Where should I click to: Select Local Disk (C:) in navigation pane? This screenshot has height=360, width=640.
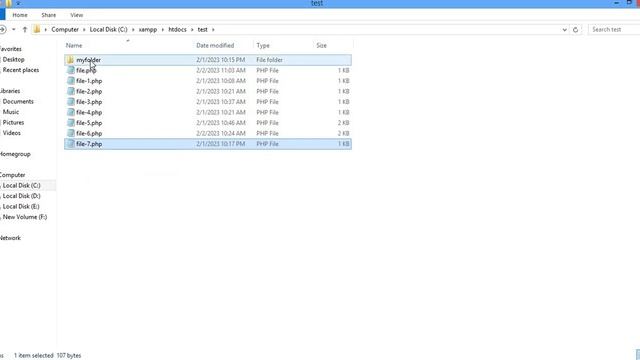click(22, 186)
